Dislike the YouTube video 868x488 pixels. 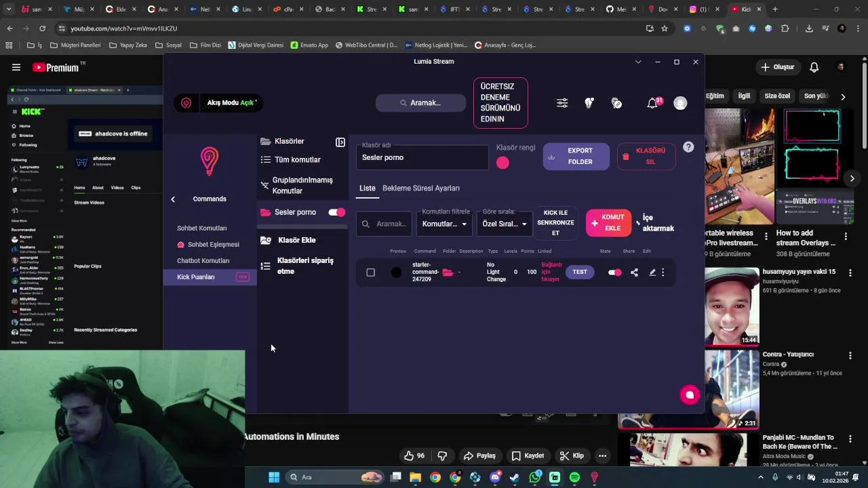click(x=442, y=455)
